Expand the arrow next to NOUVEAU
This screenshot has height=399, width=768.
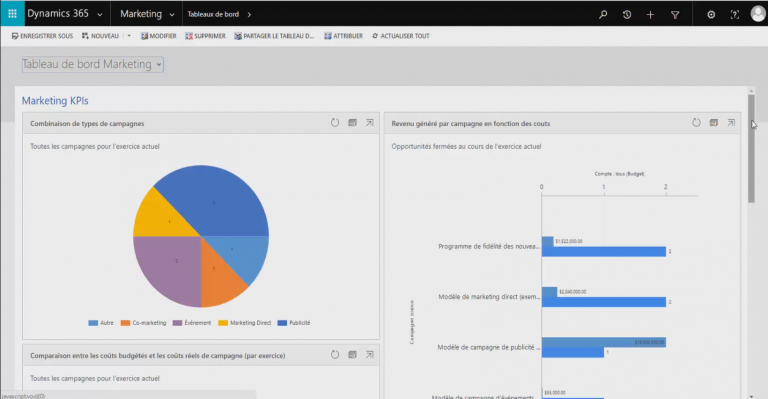click(129, 36)
